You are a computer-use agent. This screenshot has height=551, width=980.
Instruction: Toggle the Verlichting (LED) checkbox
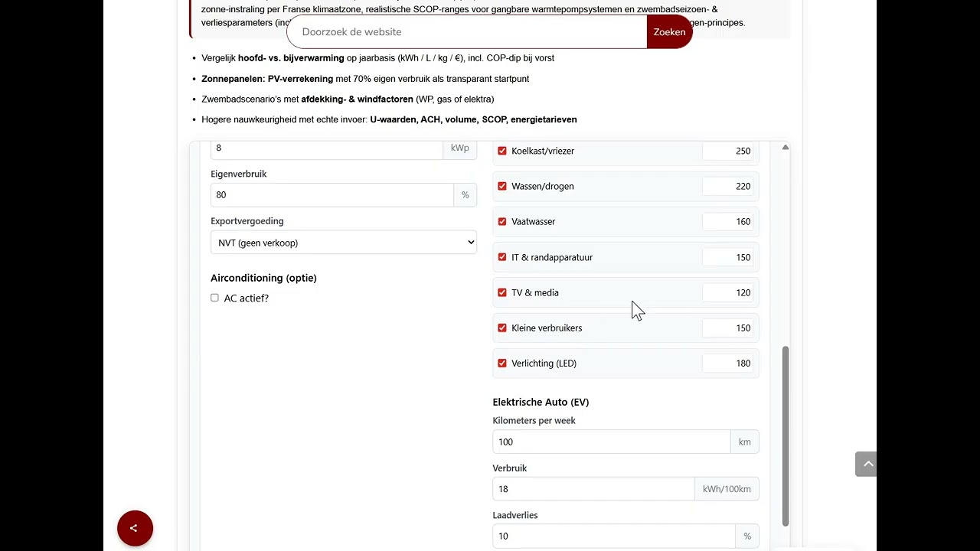pos(502,363)
